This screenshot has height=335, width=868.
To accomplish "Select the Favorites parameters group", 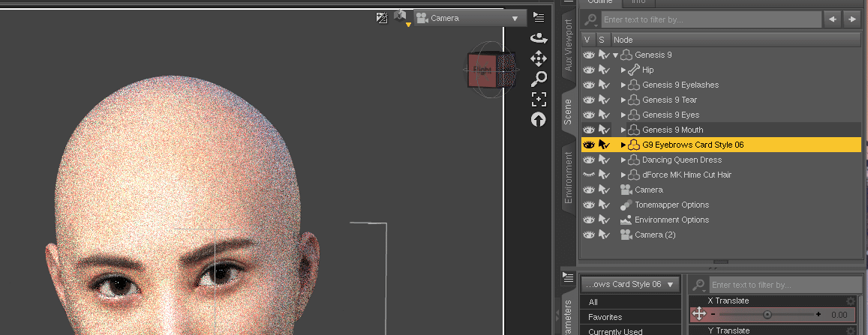I will [631, 317].
